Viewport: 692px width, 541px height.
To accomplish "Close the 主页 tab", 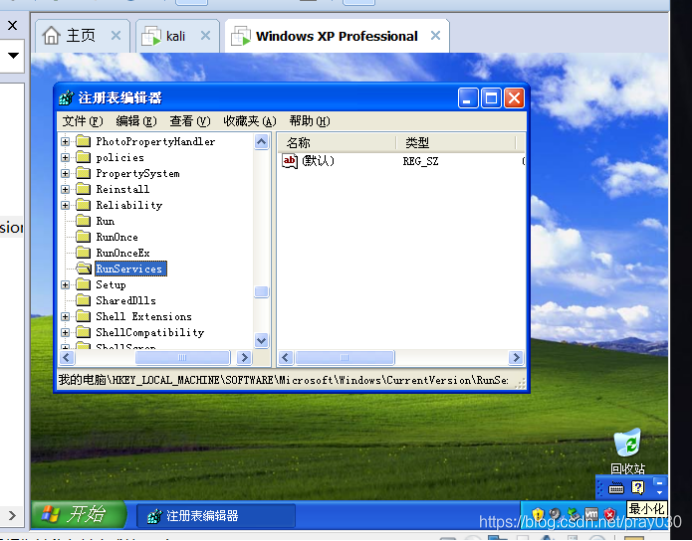I will (116, 36).
